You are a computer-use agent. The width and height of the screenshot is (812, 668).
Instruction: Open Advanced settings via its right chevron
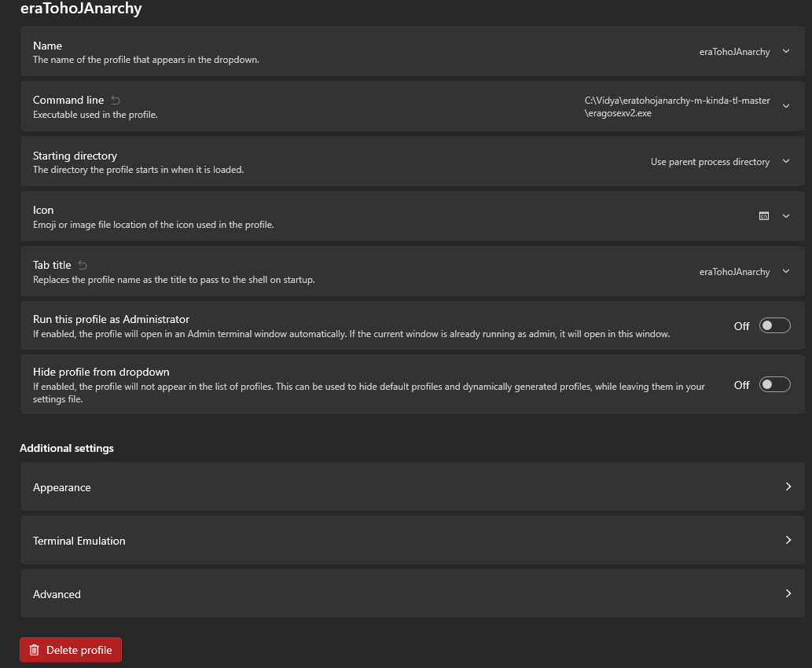point(788,593)
